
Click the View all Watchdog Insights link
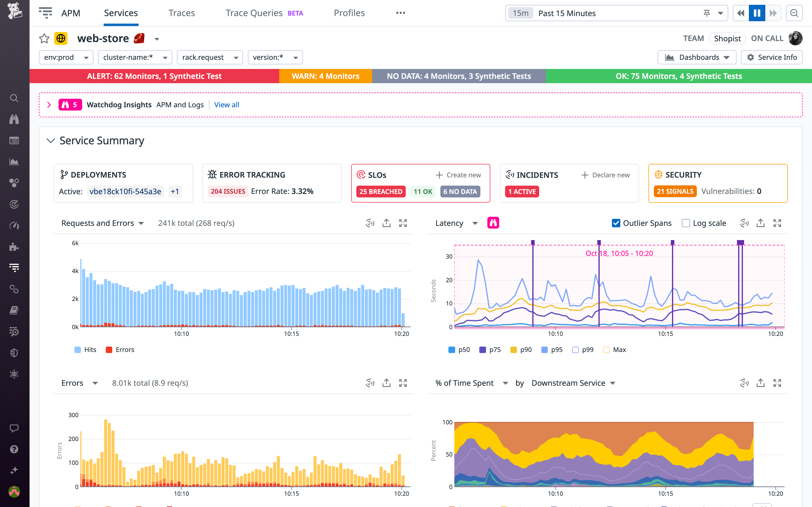pos(226,105)
